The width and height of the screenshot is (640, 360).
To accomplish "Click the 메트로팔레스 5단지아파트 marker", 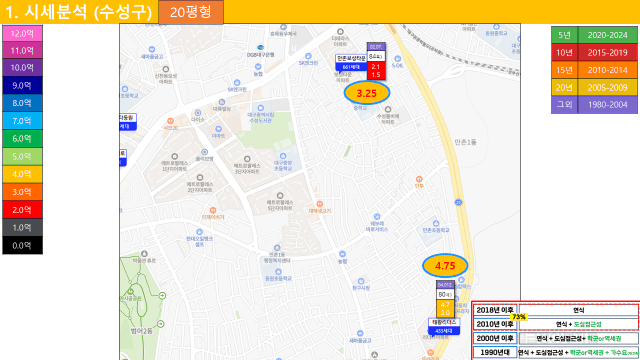I will [x=280, y=196].
